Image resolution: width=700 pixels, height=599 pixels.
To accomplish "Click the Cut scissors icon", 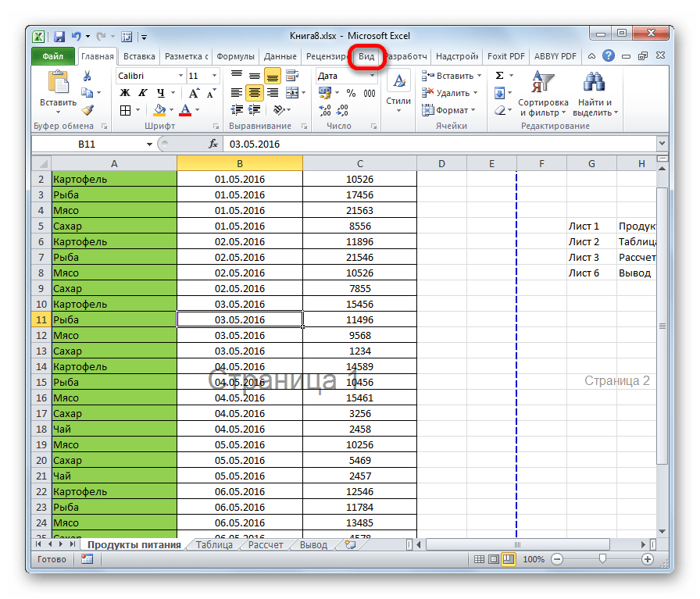I will pyautogui.click(x=87, y=76).
